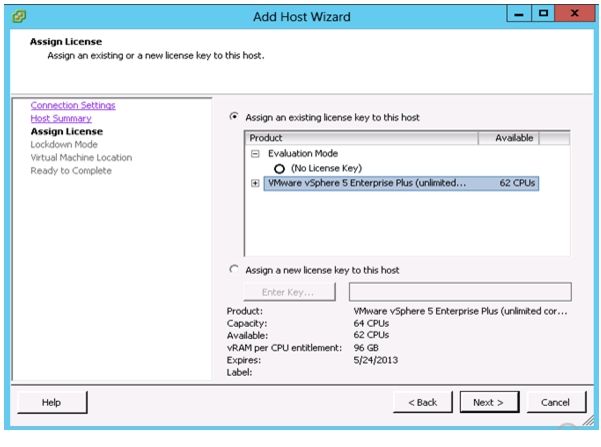Click the 5/24/2013 expiry date value
The height and width of the screenshot is (447, 601).
coord(376,360)
